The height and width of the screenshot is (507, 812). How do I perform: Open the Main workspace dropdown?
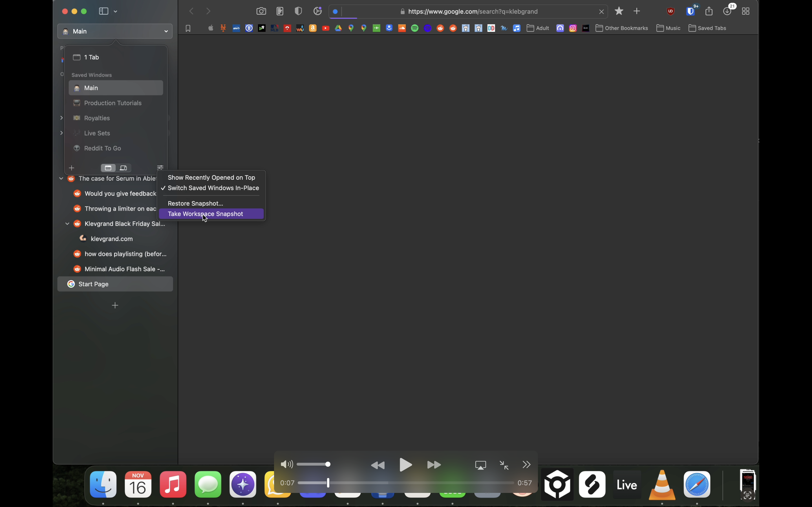coord(115,31)
